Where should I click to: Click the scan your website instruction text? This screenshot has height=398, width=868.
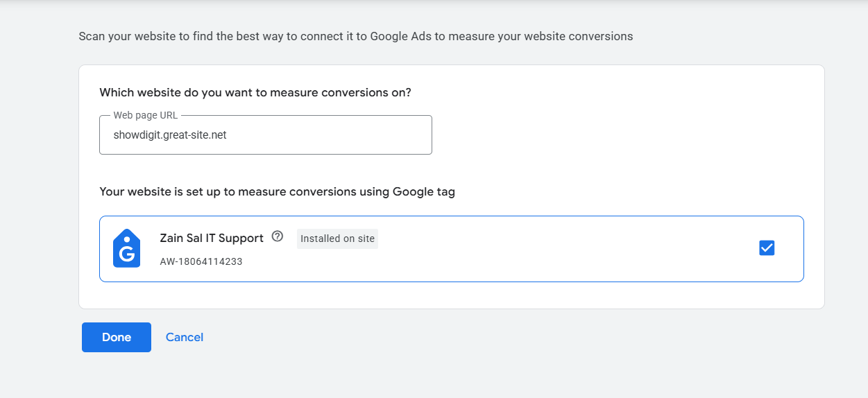point(356,36)
